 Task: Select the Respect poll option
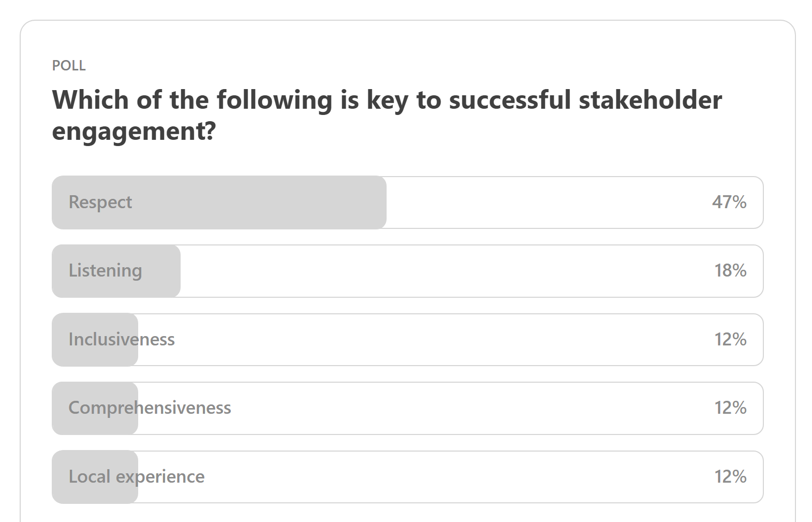(x=407, y=202)
